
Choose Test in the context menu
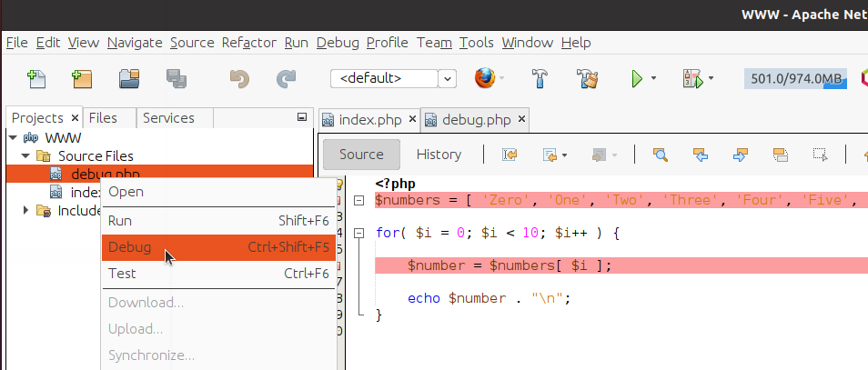pos(218,274)
